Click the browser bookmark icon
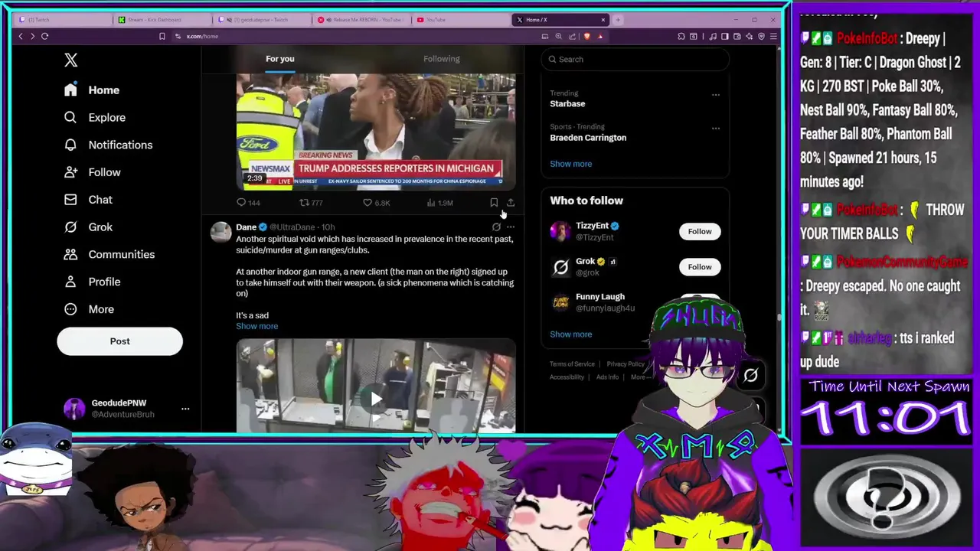Image resolution: width=980 pixels, height=551 pixels. [x=162, y=36]
